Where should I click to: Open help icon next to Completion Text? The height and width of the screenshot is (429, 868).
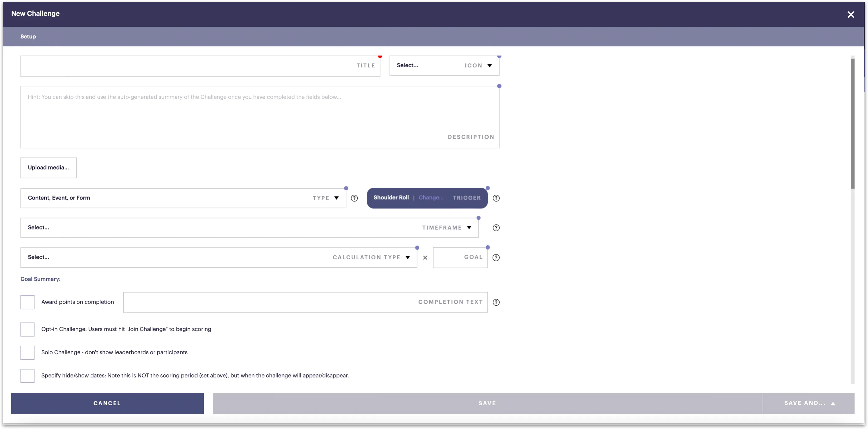pyautogui.click(x=496, y=302)
